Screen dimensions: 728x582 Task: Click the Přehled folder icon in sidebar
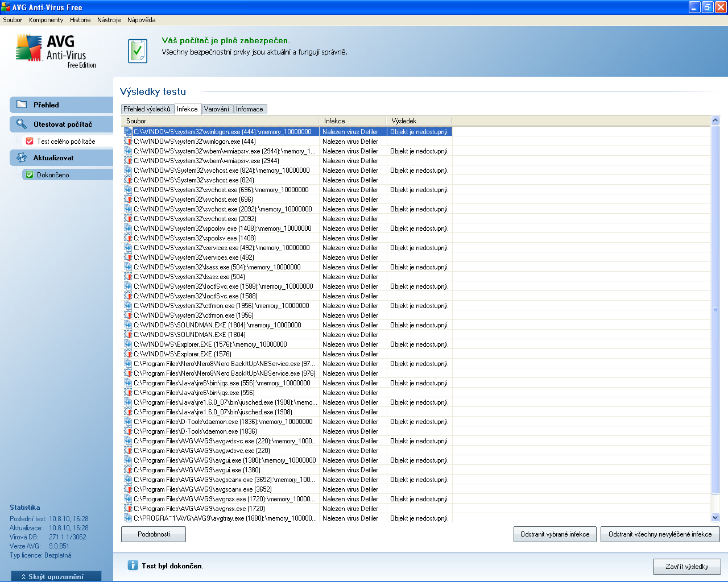(22, 105)
